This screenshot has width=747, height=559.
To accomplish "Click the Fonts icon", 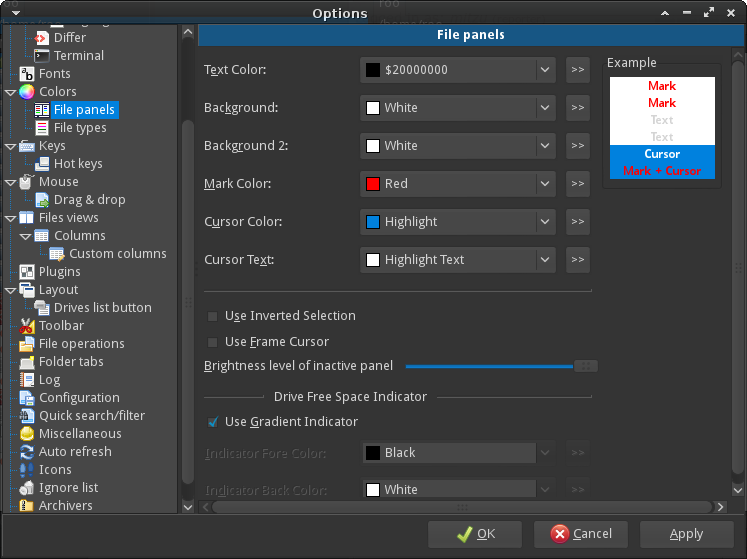I will pos(27,74).
